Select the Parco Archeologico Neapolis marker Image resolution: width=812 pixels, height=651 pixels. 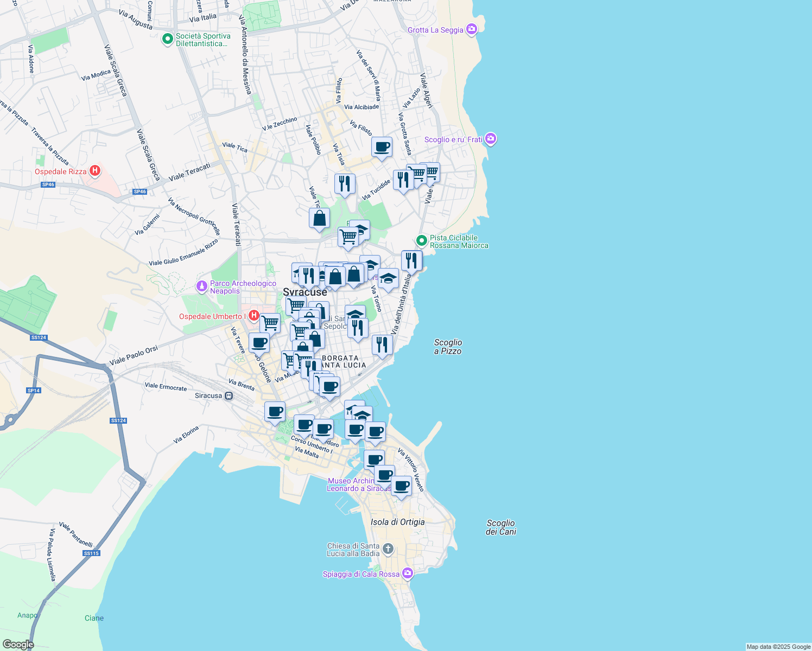click(x=202, y=286)
